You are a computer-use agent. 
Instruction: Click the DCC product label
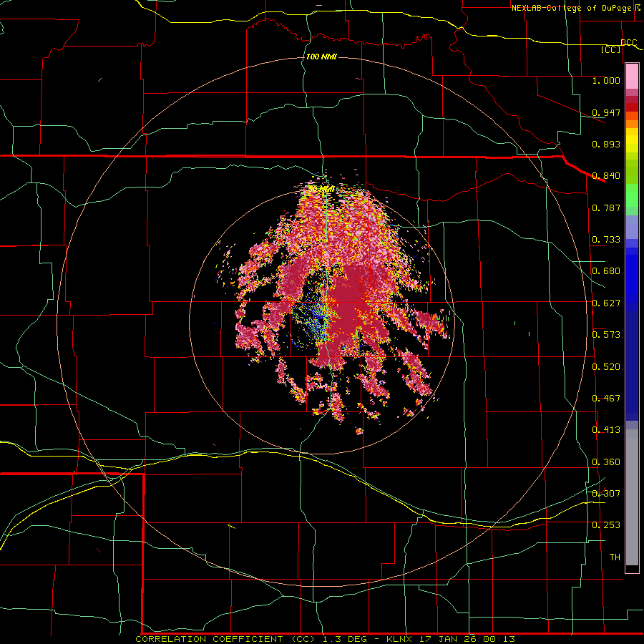(x=628, y=42)
